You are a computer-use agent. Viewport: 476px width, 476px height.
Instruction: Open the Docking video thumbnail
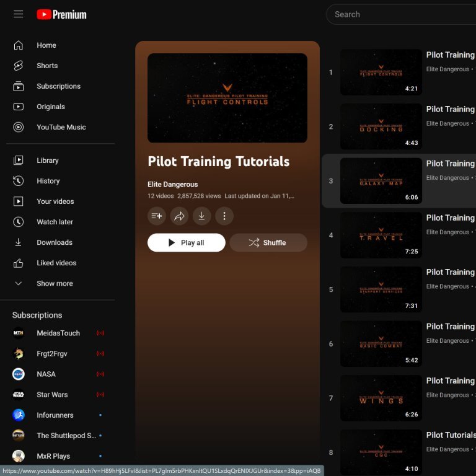click(x=381, y=126)
